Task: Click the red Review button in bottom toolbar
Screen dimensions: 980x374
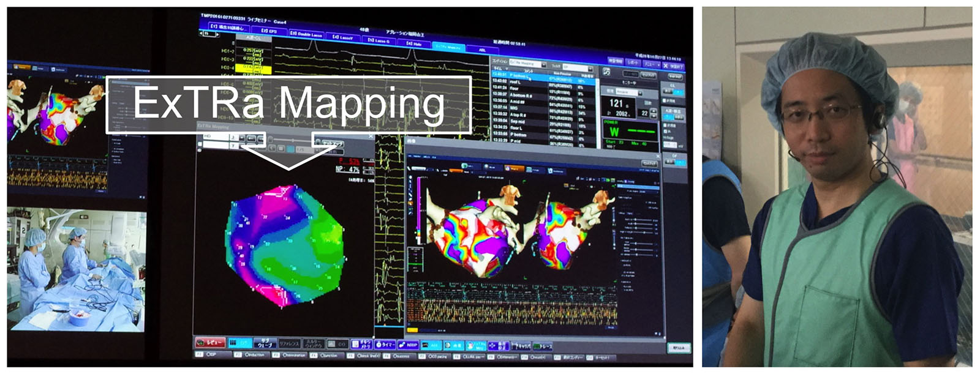Action: pyautogui.click(x=210, y=343)
